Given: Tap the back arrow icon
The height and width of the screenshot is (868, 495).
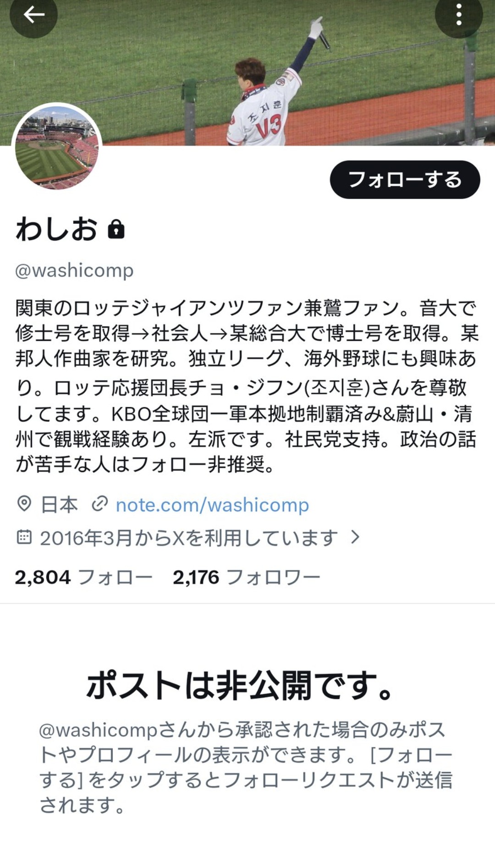Looking at the screenshot, I should tap(33, 14).
